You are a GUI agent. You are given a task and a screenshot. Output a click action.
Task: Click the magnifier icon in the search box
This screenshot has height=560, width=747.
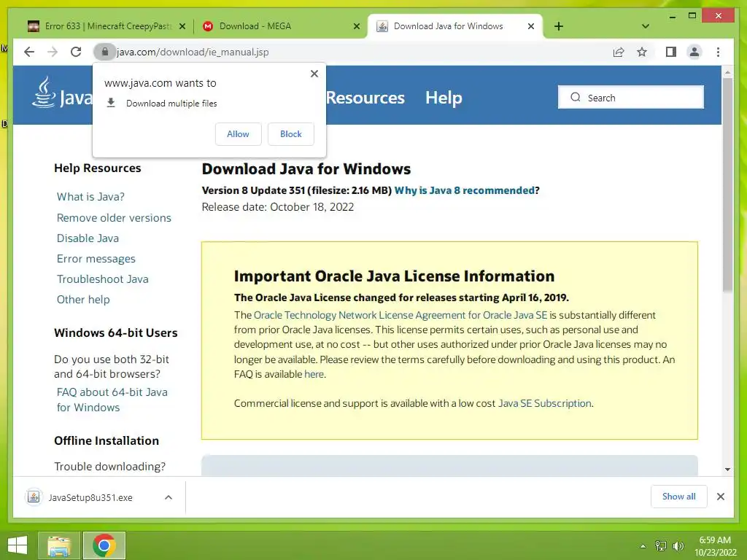coord(576,97)
